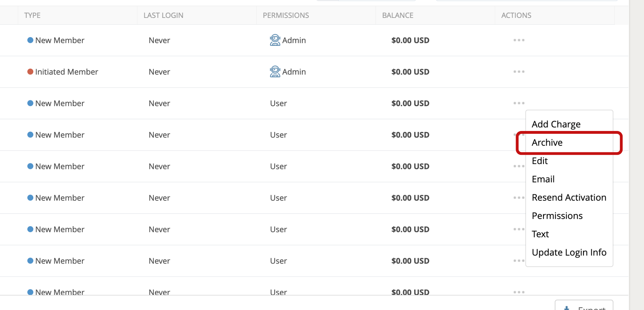
Task: Pick Edit from the actions menu
Action: tap(540, 161)
